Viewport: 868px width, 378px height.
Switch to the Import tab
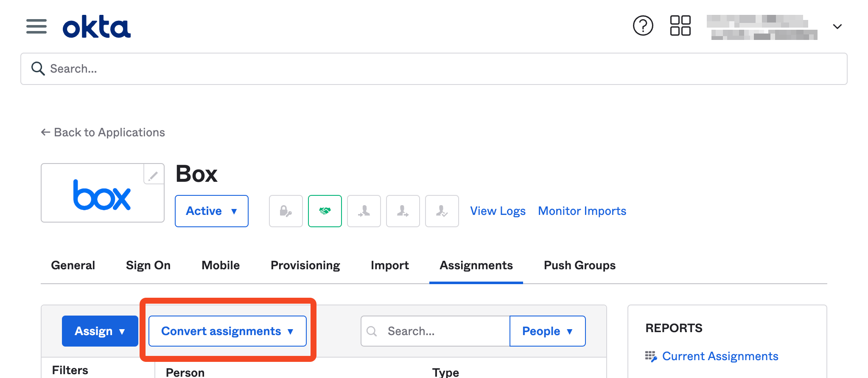(389, 265)
